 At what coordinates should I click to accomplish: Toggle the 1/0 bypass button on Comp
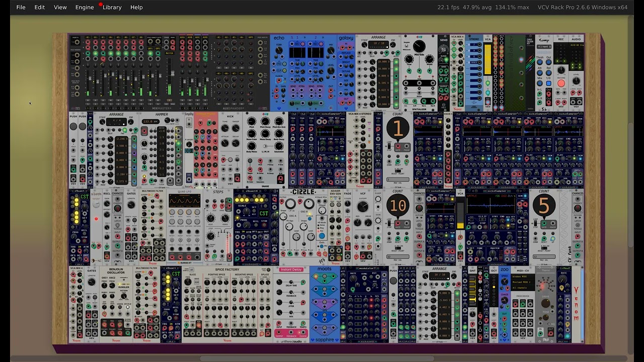click(x=548, y=83)
